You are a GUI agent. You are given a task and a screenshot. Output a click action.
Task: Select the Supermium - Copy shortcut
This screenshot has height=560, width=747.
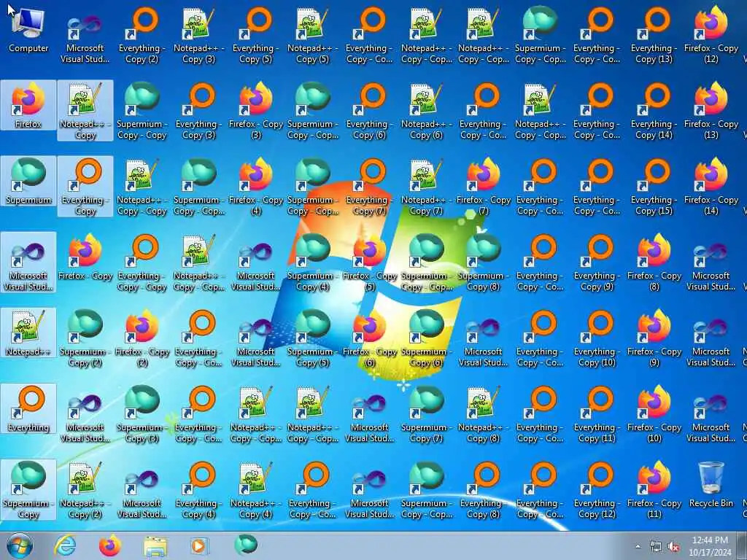click(x=28, y=491)
